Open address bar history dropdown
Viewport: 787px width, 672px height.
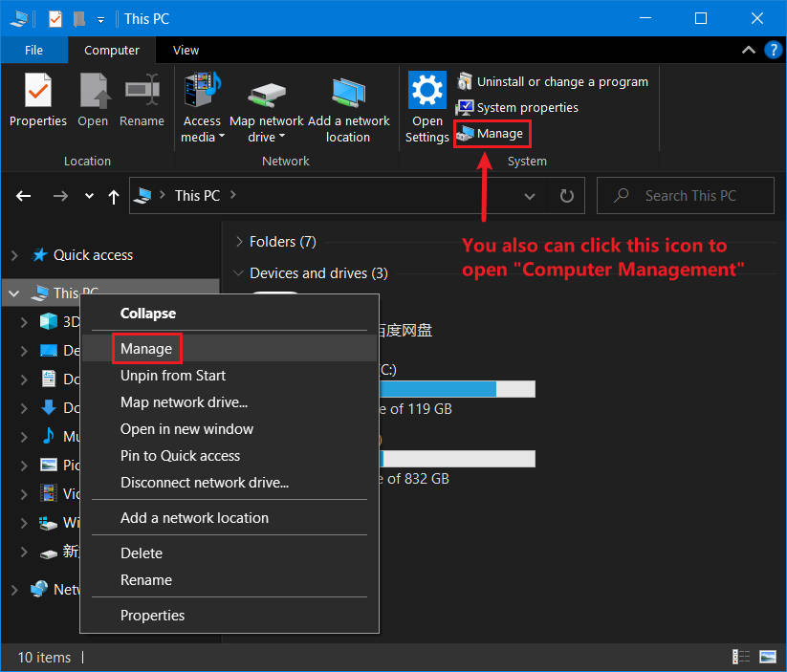[531, 196]
